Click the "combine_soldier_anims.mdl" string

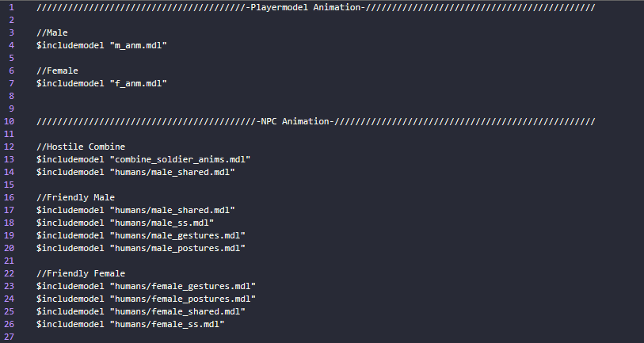point(178,159)
